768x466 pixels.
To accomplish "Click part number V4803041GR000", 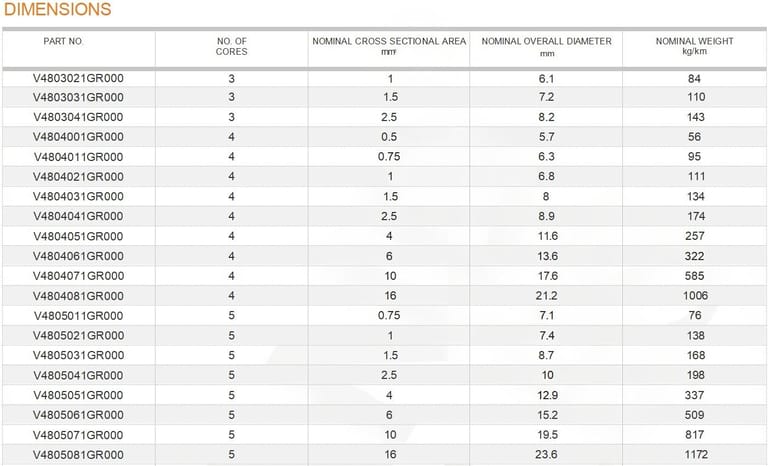I will click(x=79, y=117).
